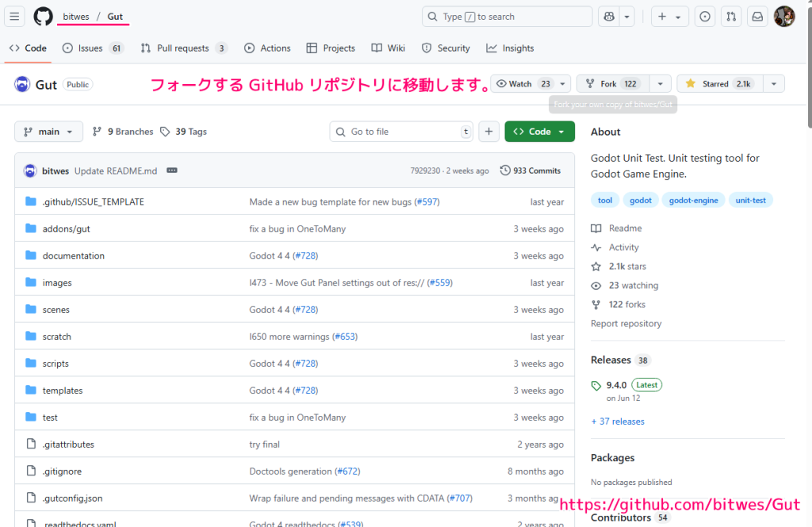Viewport: 812px width, 527px height.
Task: Toggle the Starred button
Action: point(719,83)
